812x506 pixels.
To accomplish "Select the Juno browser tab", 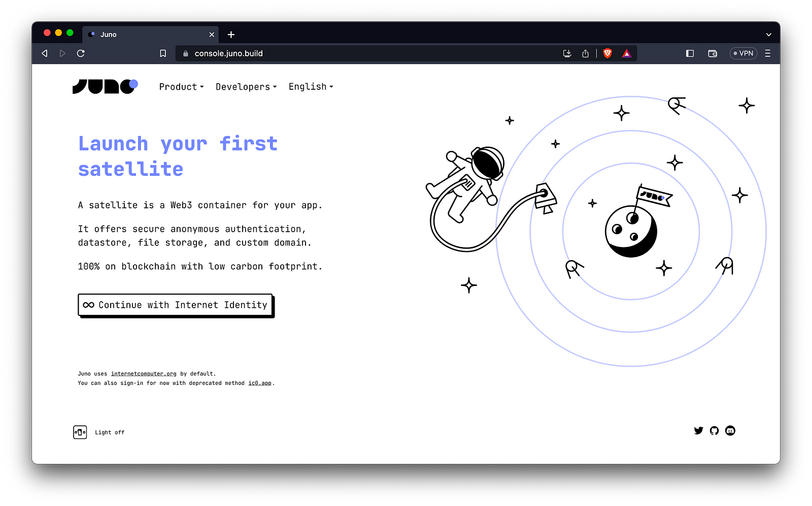I will click(147, 34).
